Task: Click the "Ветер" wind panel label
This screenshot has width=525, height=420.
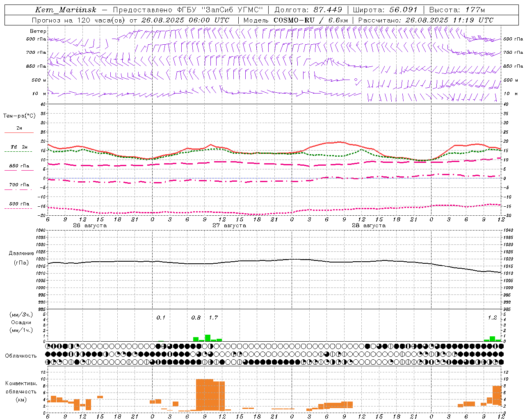Action: pyautogui.click(x=38, y=31)
